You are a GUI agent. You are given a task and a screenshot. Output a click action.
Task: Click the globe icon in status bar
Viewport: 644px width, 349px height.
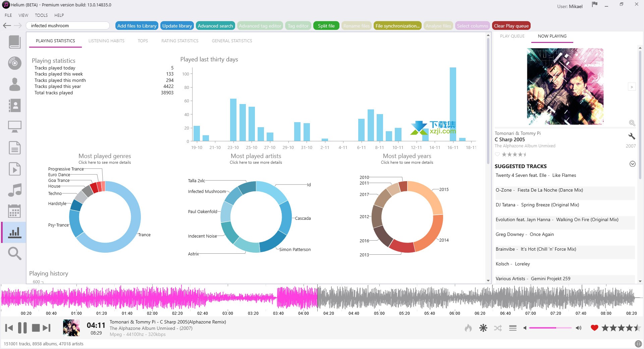pos(638,344)
